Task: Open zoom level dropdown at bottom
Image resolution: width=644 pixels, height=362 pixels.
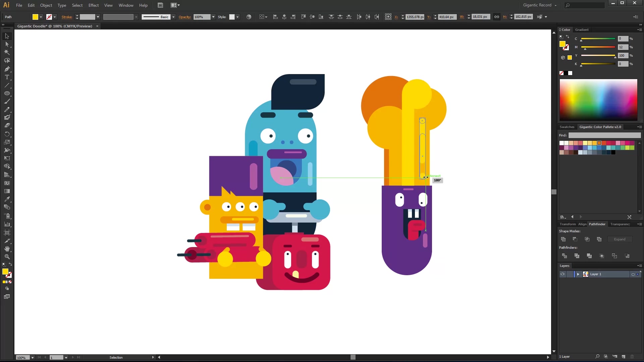Action: point(33,358)
